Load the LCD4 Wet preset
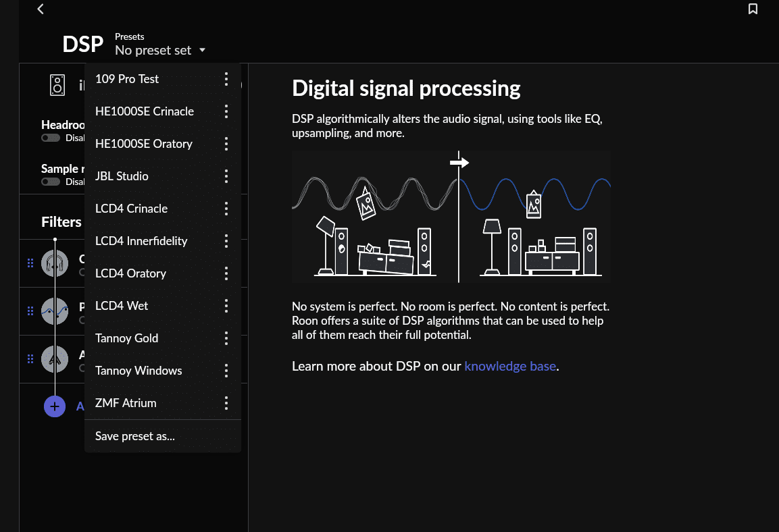779x532 pixels. tap(121, 306)
